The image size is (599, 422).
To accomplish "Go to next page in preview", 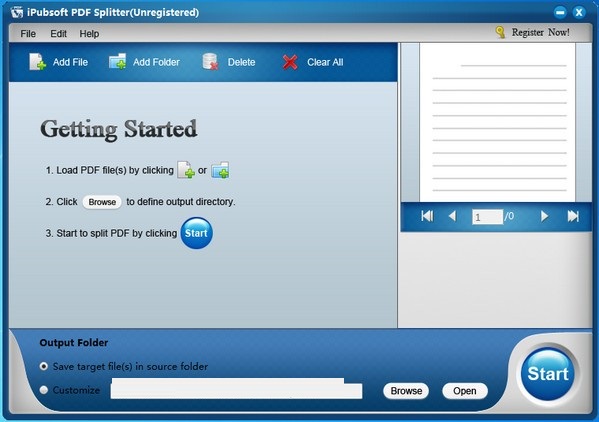I will coord(544,216).
